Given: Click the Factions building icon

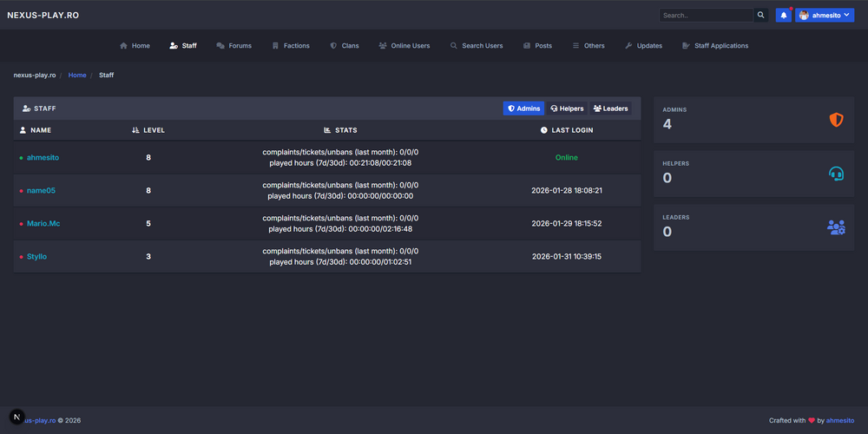Looking at the screenshot, I should [x=276, y=46].
